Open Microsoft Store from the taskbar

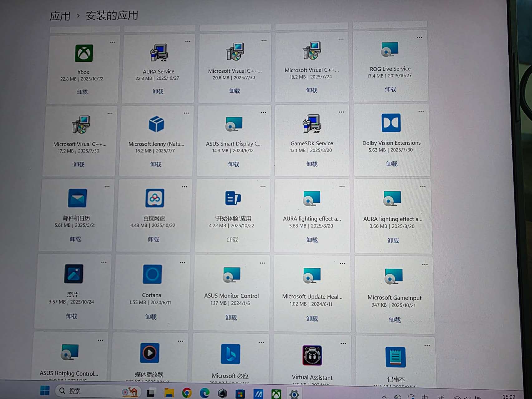pyautogui.click(x=240, y=394)
